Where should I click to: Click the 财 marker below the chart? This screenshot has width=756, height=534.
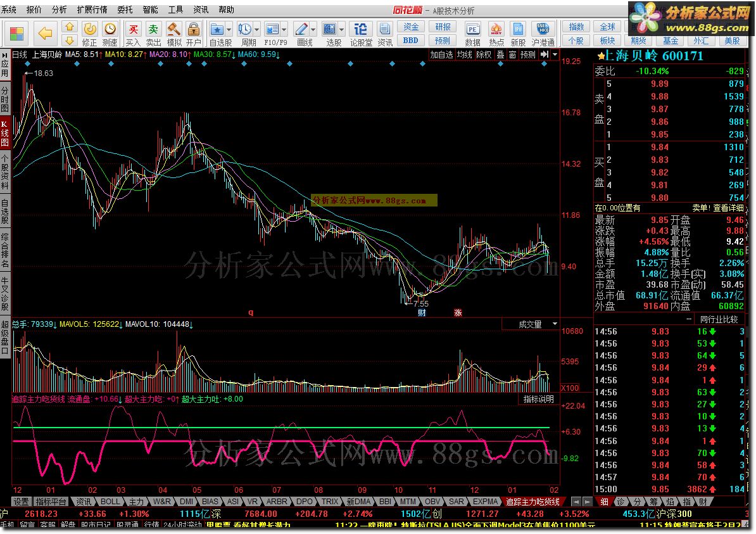[x=422, y=313]
